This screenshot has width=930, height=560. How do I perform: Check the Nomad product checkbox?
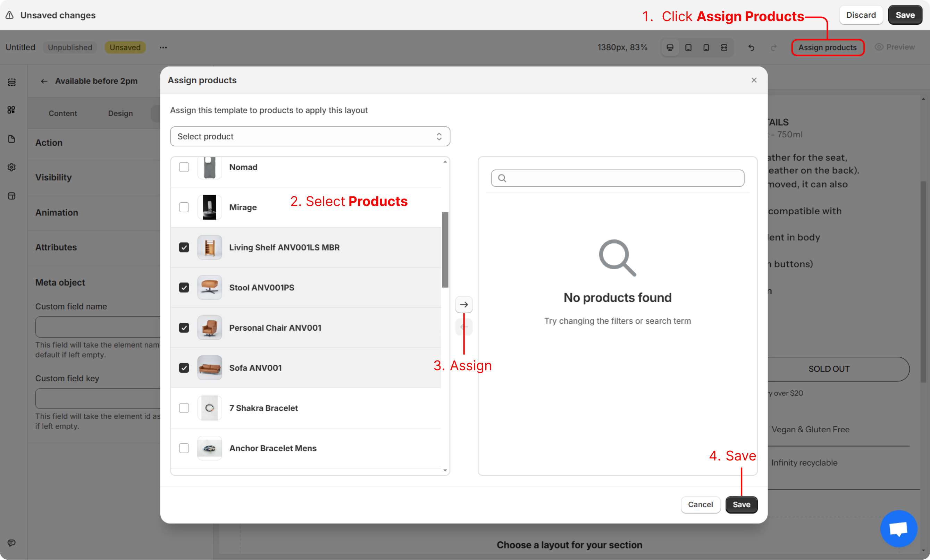tap(184, 167)
